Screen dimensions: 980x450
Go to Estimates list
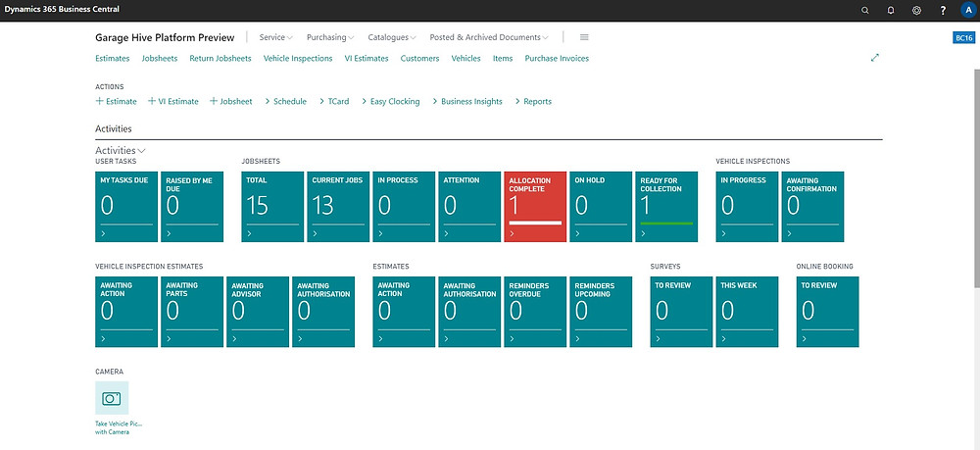[x=113, y=58]
